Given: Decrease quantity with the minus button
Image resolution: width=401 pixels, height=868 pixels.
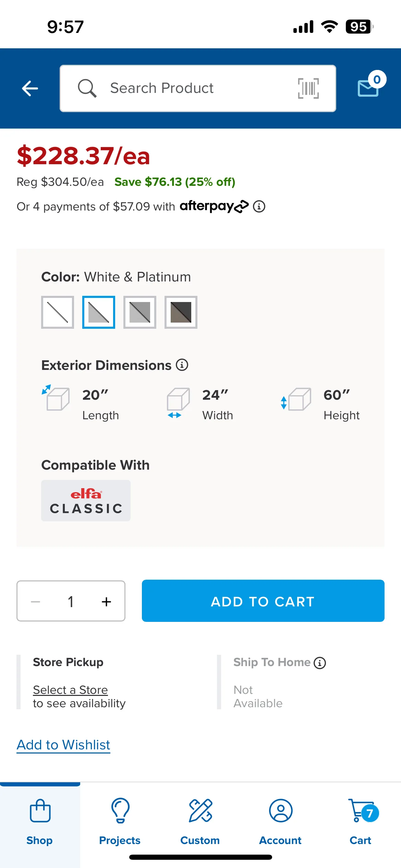Looking at the screenshot, I should pyautogui.click(x=36, y=601).
